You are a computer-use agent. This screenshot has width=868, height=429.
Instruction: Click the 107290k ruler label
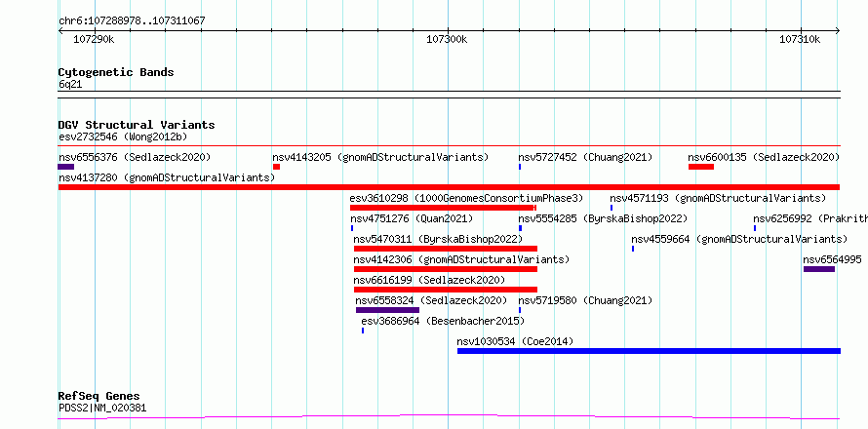pyautogui.click(x=94, y=39)
